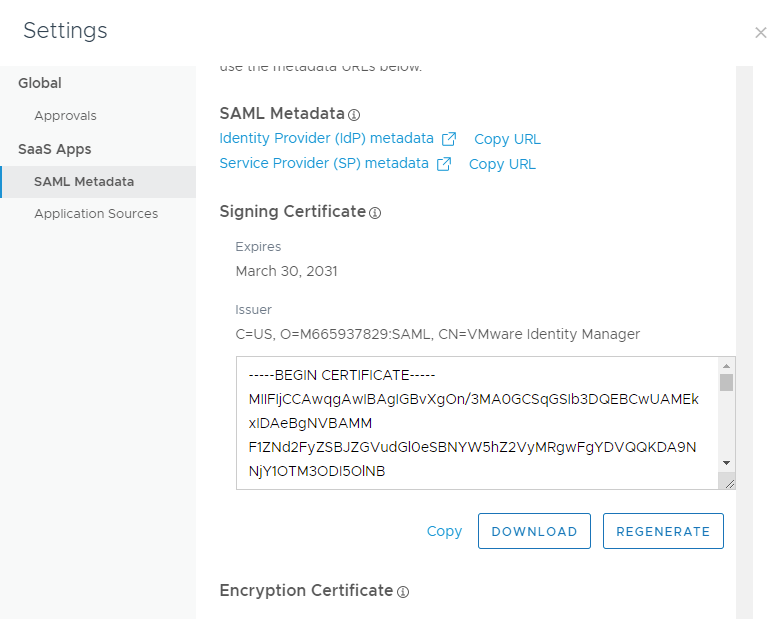Copy the signing certificate text

pyautogui.click(x=444, y=532)
